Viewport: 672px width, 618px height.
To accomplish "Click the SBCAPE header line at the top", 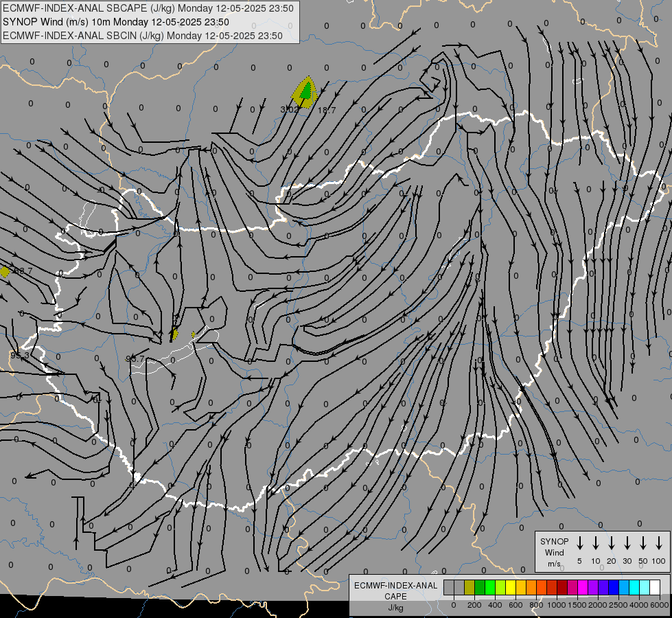I will point(148,8).
